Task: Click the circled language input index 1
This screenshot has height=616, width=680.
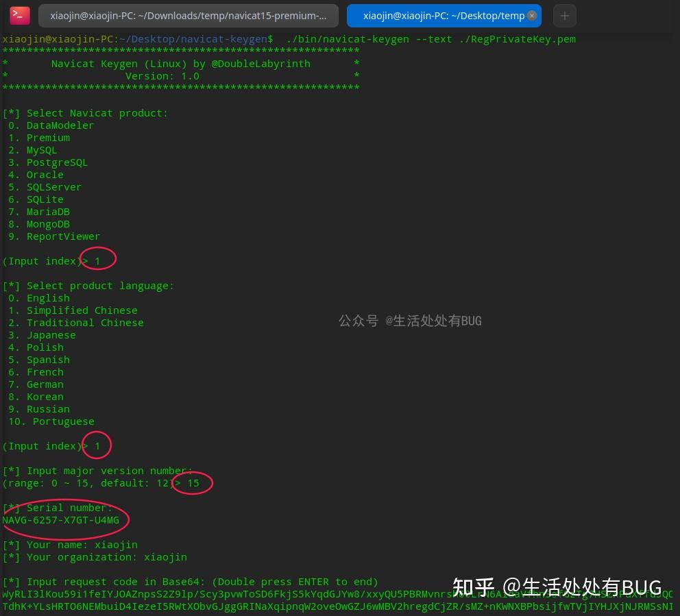Action: [97, 445]
